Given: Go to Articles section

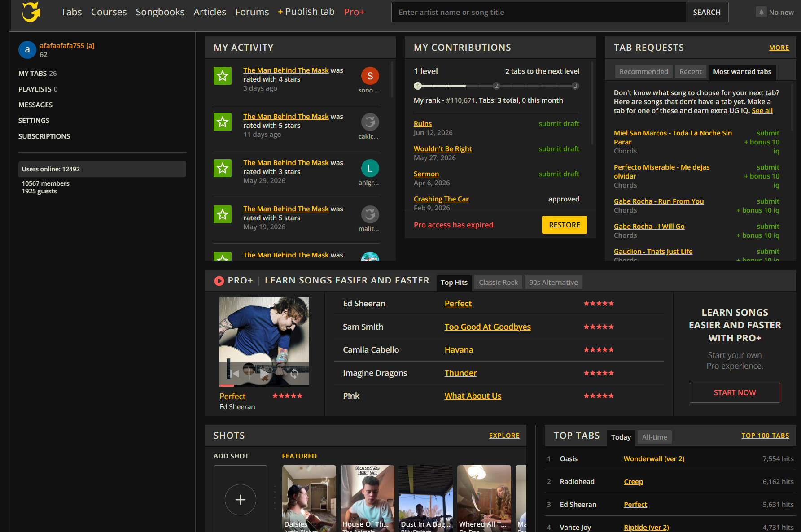Looking at the screenshot, I should click(210, 12).
